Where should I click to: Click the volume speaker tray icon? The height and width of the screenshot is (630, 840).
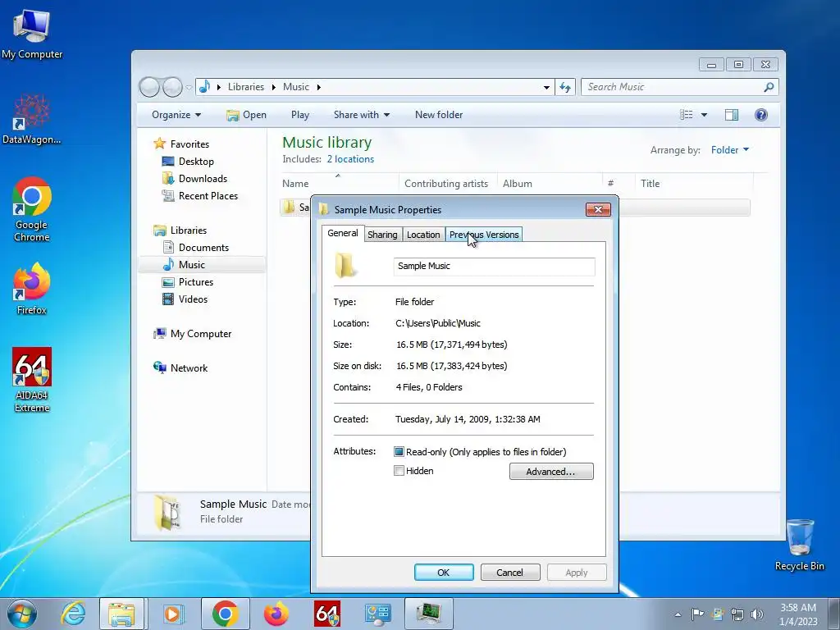click(x=757, y=614)
